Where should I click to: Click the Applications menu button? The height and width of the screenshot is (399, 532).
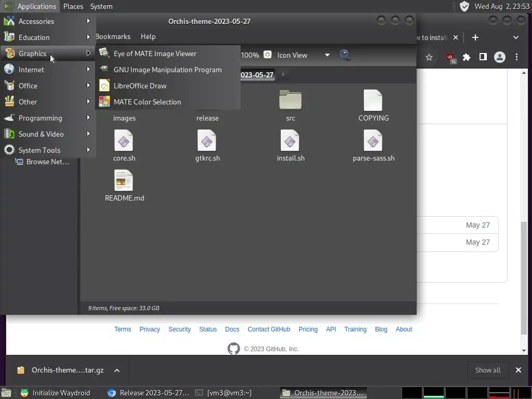[x=31, y=6]
